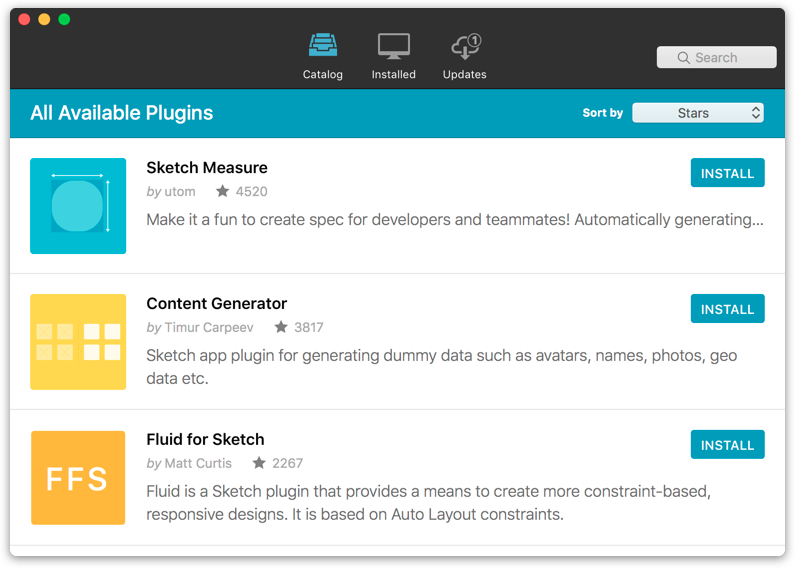Open the Sketch Measure title

pos(207,167)
